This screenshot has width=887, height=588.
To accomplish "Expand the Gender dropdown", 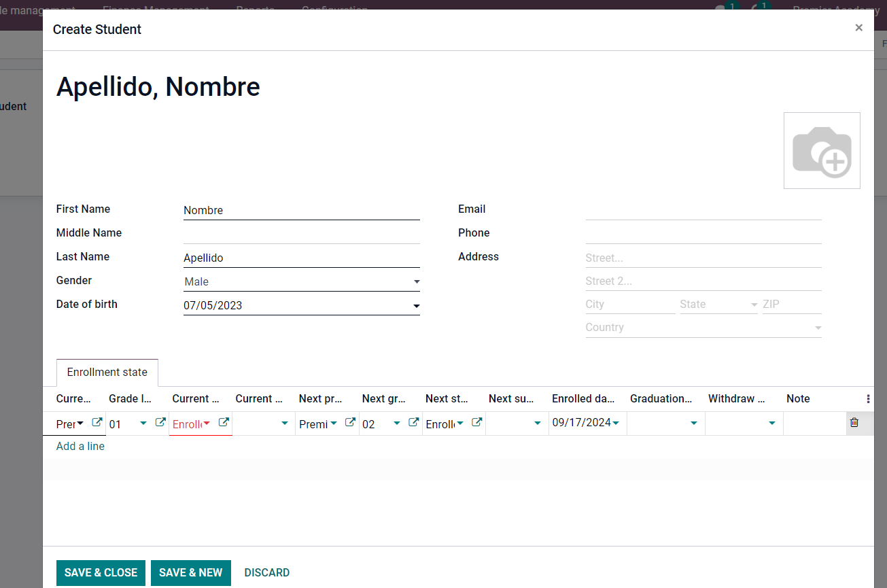I will coord(416,282).
